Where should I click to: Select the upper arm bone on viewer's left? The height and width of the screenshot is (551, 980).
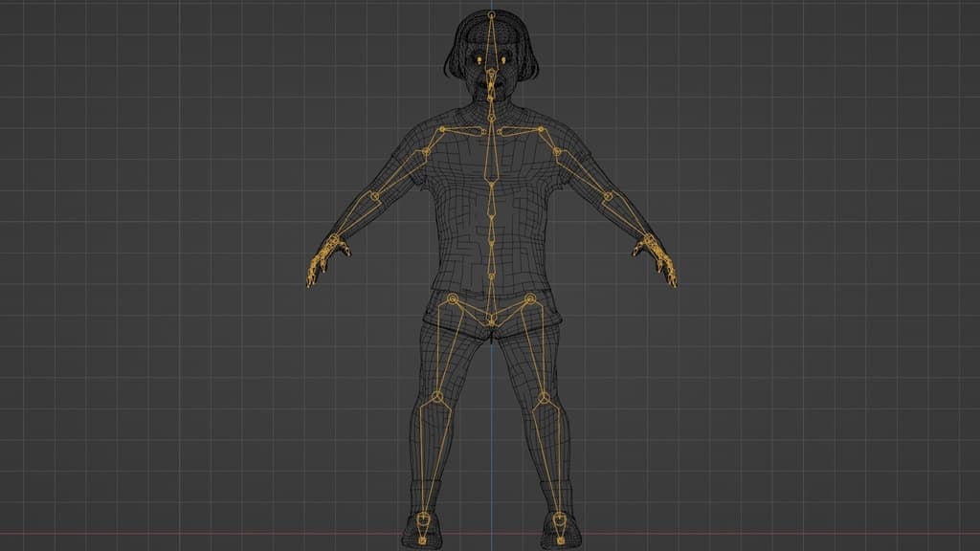click(x=401, y=174)
